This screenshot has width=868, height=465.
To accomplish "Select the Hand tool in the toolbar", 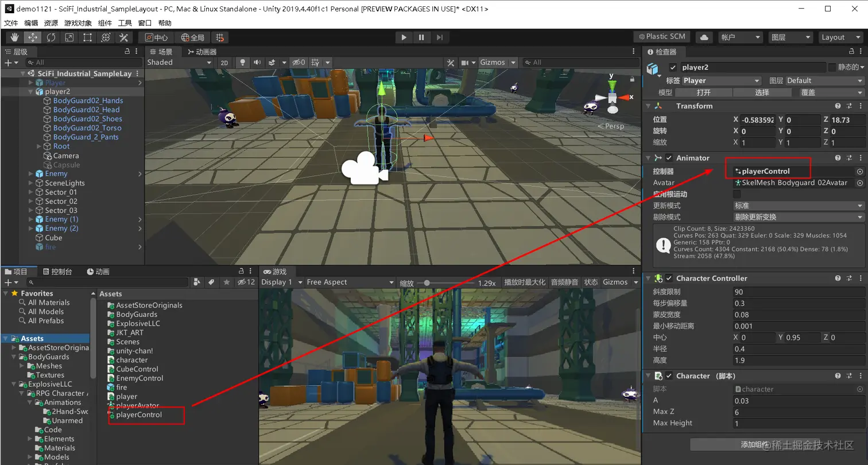I will tap(14, 37).
